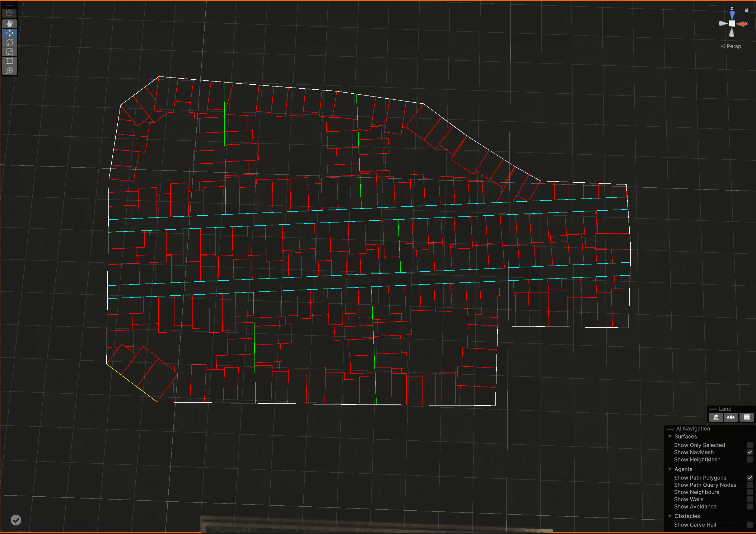Click the Show Avoidance label text
This screenshot has height=534, width=756.
(x=695, y=506)
